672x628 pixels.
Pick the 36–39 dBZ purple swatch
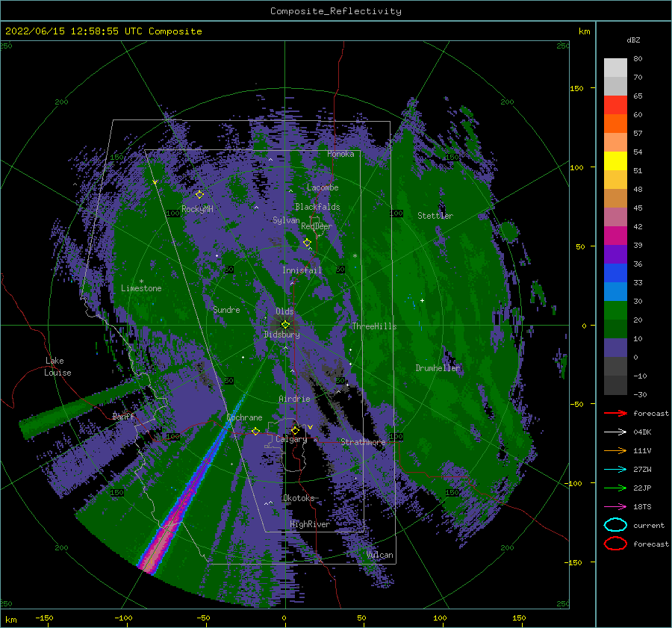tap(615, 255)
